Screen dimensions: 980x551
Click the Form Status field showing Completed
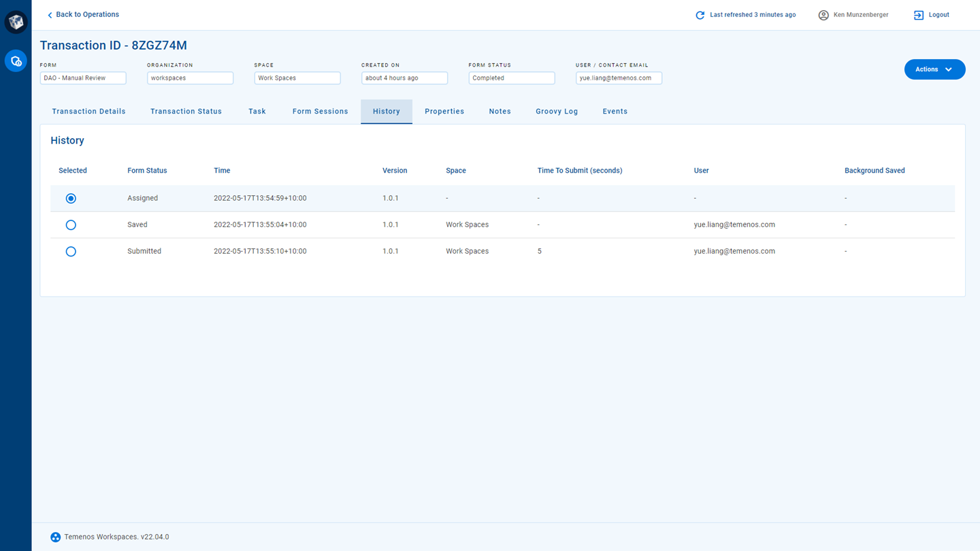pyautogui.click(x=511, y=78)
